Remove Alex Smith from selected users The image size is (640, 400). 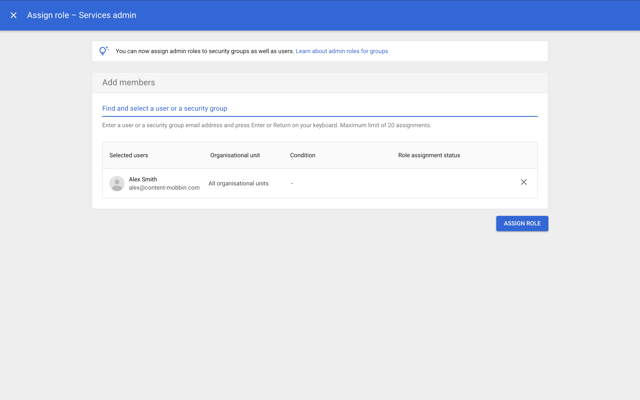tap(524, 182)
